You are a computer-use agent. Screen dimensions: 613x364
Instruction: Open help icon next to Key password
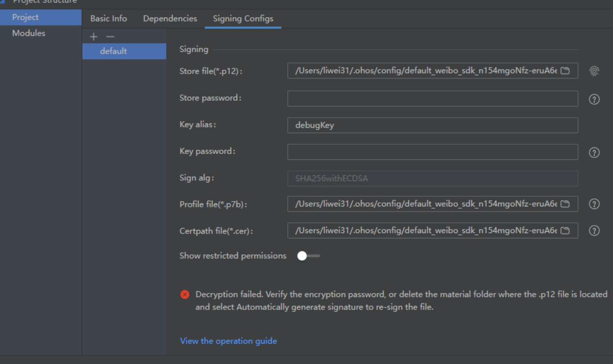pos(594,153)
